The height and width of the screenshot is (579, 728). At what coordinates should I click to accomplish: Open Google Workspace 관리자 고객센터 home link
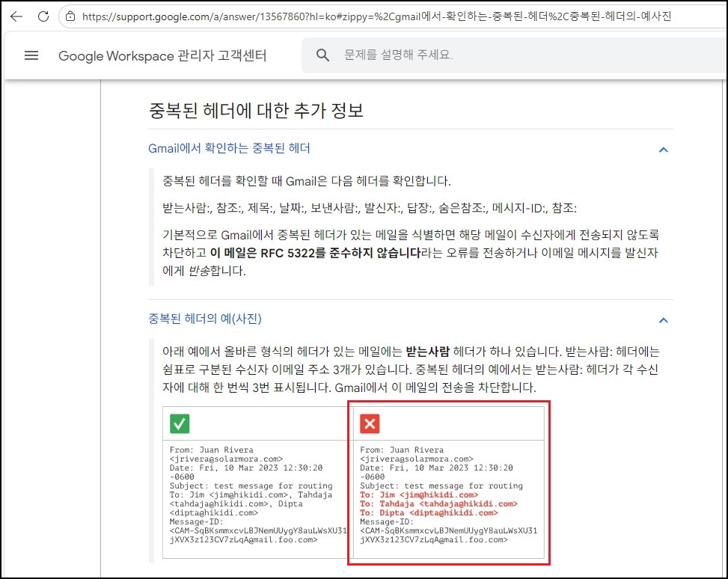[162, 55]
